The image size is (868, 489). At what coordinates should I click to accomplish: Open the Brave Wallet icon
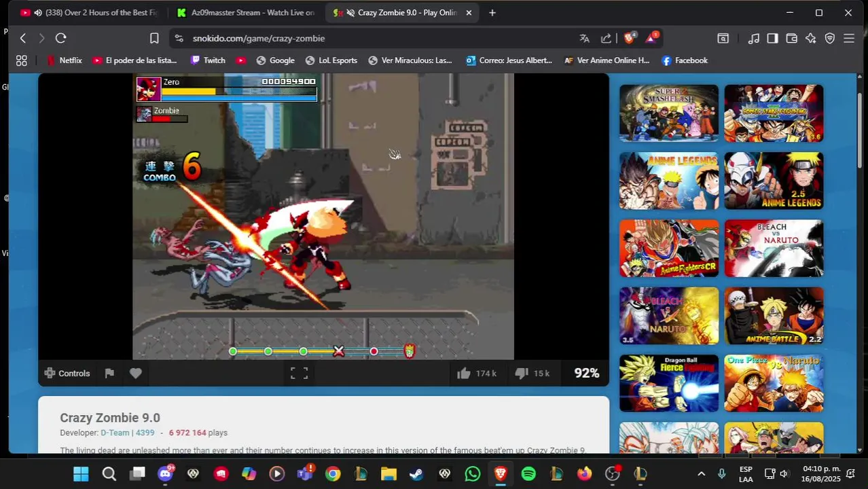791,38
